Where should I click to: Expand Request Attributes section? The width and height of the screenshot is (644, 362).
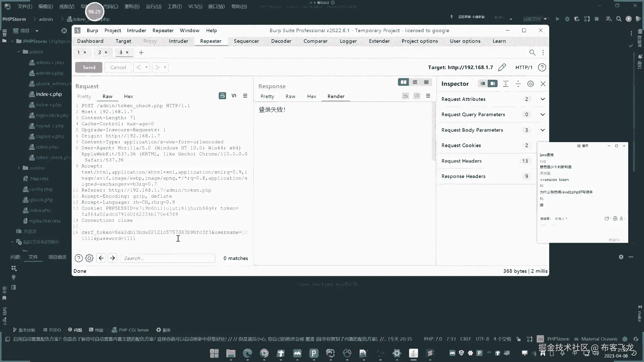[542, 99]
